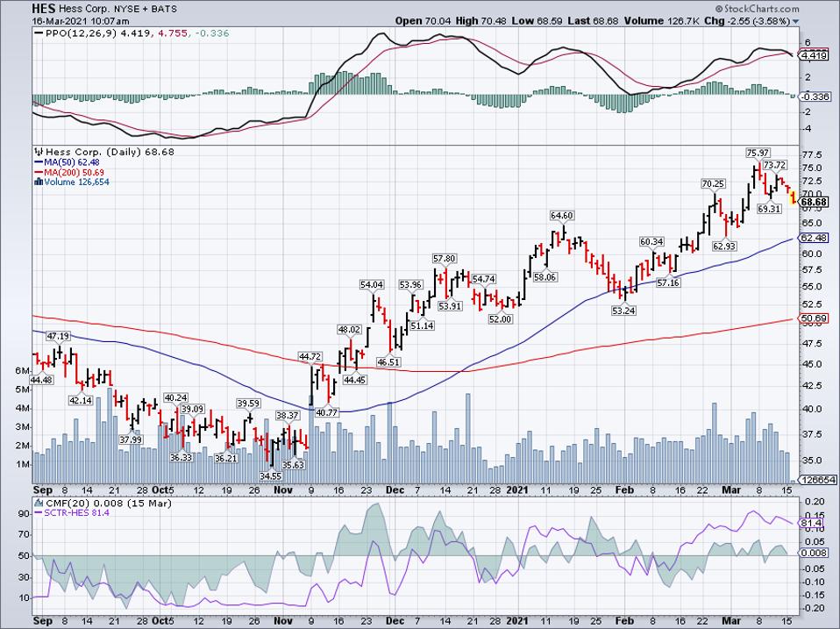Select the Volume 126,654 legend entry
Screen dimensions: 840x629
(x=76, y=182)
